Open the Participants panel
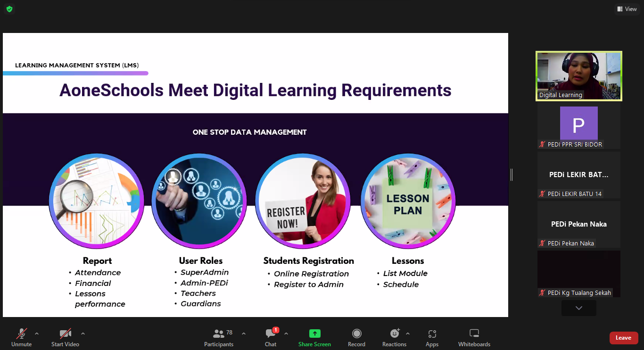 [x=219, y=337]
